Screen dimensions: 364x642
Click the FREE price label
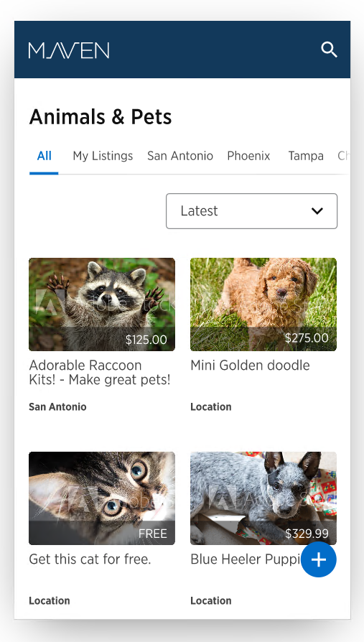tap(153, 534)
